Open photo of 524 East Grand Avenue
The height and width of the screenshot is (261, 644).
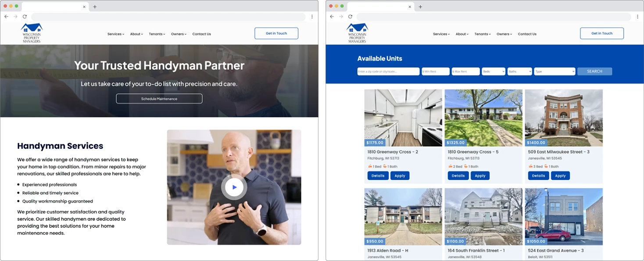click(564, 216)
